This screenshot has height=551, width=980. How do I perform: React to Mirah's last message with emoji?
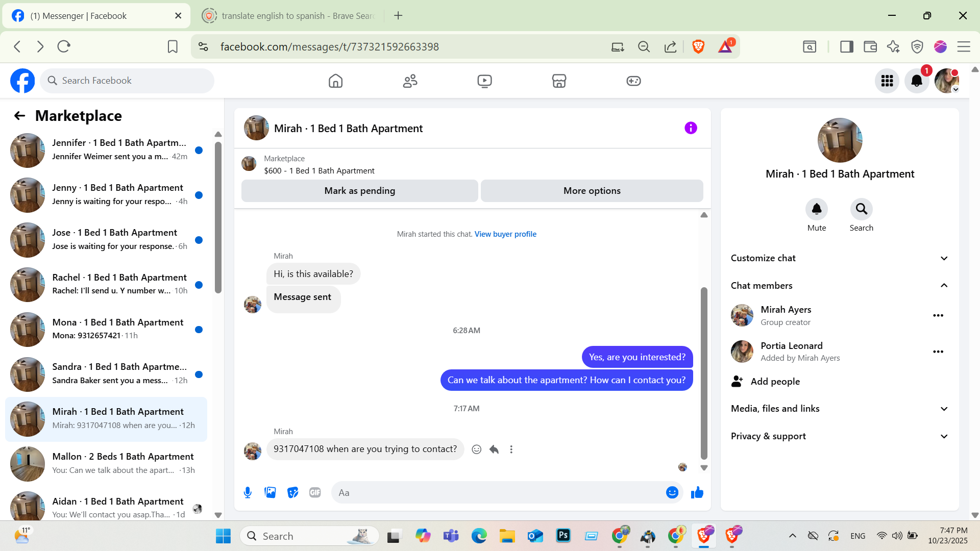(x=476, y=449)
